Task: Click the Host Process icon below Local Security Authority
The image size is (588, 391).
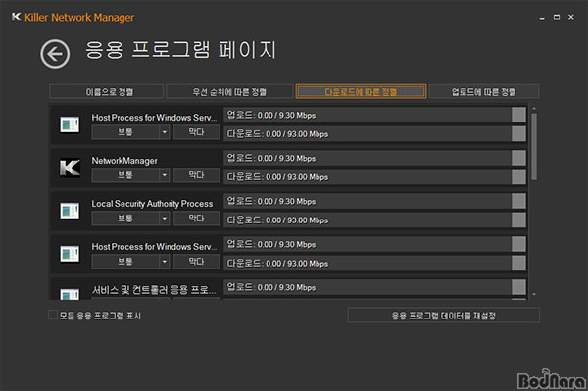Action: [x=70, y=254]
